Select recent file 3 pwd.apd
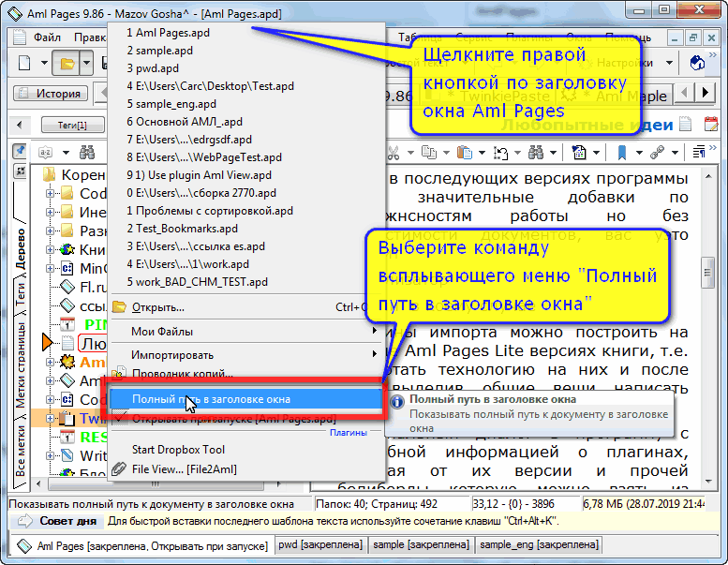This screenshot has width=728, height=565. point(246,68)
